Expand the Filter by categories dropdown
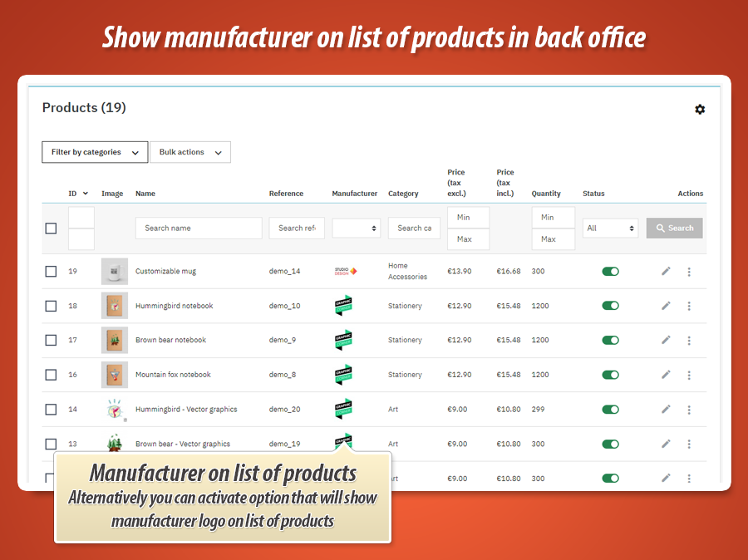748x560 pixels. (x=95, y=152)
